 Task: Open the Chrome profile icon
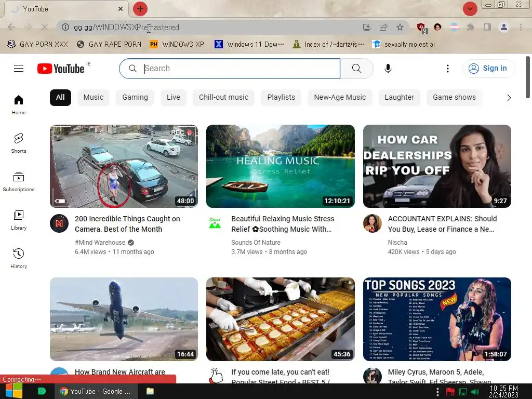[504, 27]
